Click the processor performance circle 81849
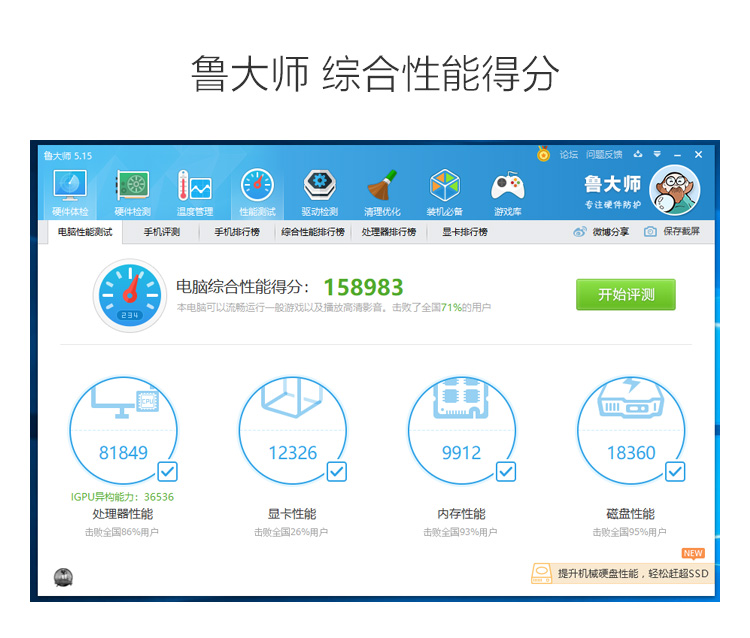Screen dimensions: 750x638 123,430
